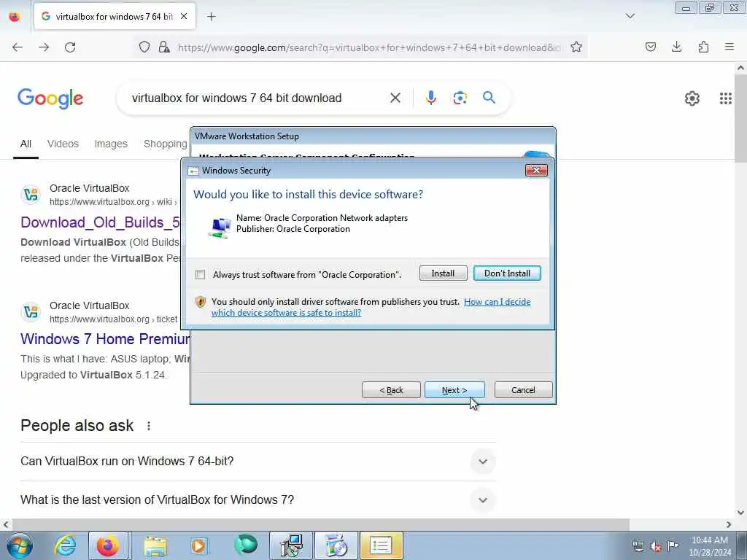747x560 pixels.
Task: Expand the list all tabs chevron
Action: [x=630, y=16]
